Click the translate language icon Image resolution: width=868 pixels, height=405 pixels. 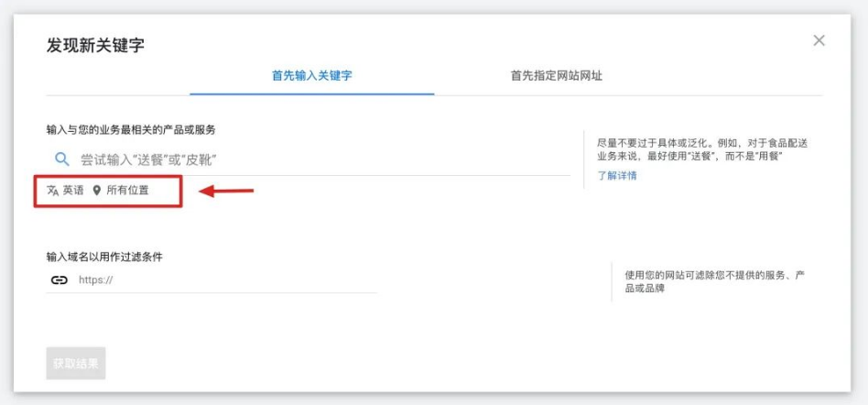53,191
